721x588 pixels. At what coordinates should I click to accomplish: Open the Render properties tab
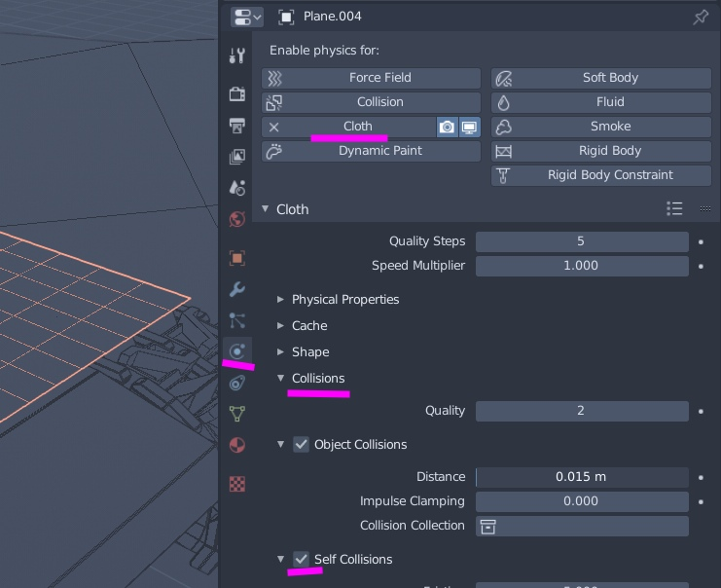click(x=237, y=93)
